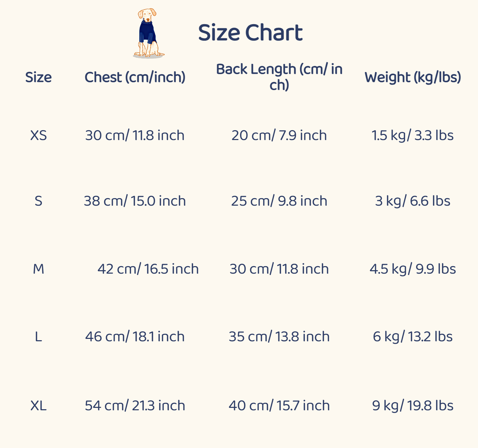This screenshot has width=478, height=448.
Task: Click the dog in sweater illustration
Action: pos(148,33)
